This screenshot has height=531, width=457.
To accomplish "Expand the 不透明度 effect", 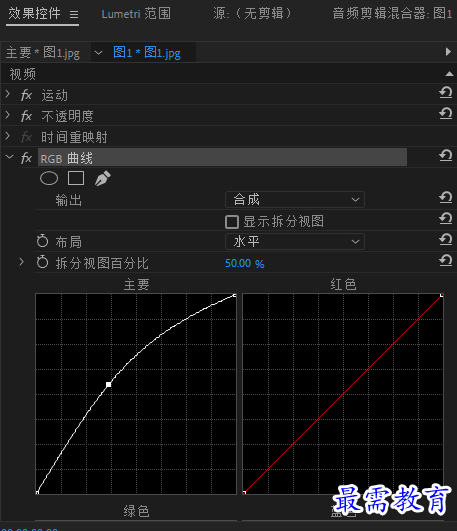I will (8, 115).
